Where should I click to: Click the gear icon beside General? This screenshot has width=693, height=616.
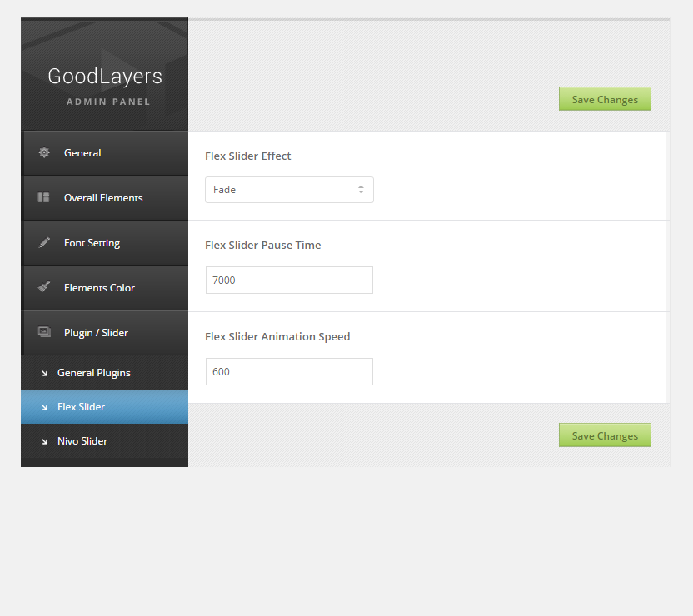[44, 153]
